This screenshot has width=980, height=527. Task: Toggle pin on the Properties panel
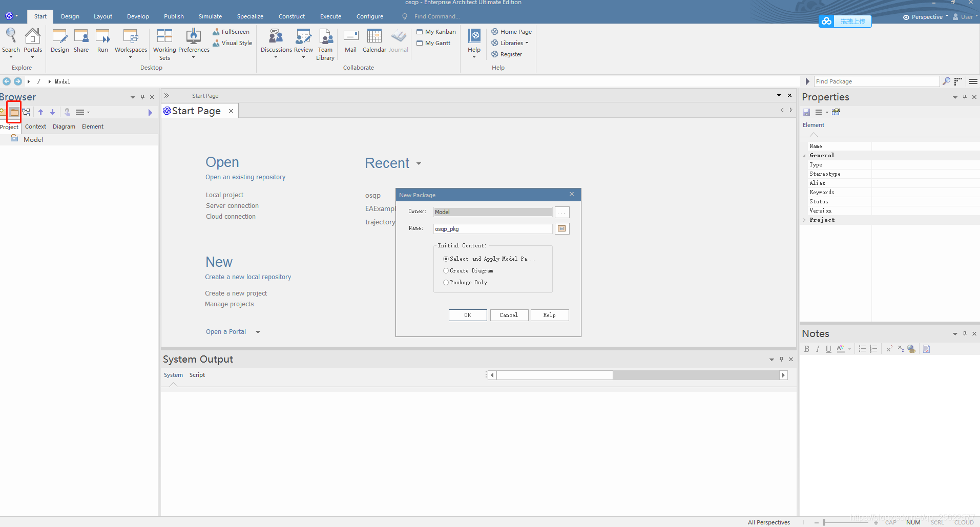(965, 97)
